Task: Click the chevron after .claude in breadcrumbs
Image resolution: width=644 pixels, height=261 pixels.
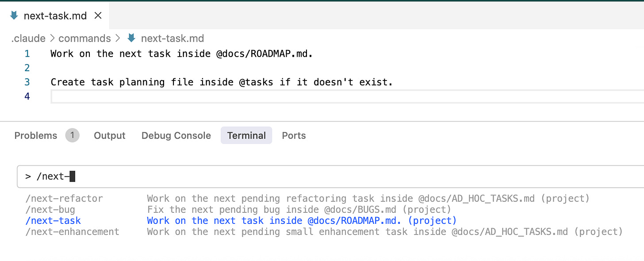Action: pyautogui.click(x=52, y=38)
